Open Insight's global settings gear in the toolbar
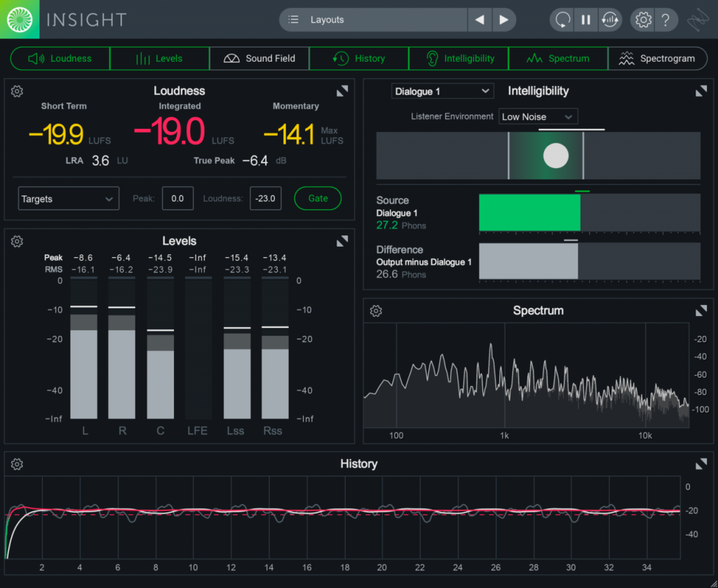The height and width of the screenshot is (588, 718). (642, 20)
